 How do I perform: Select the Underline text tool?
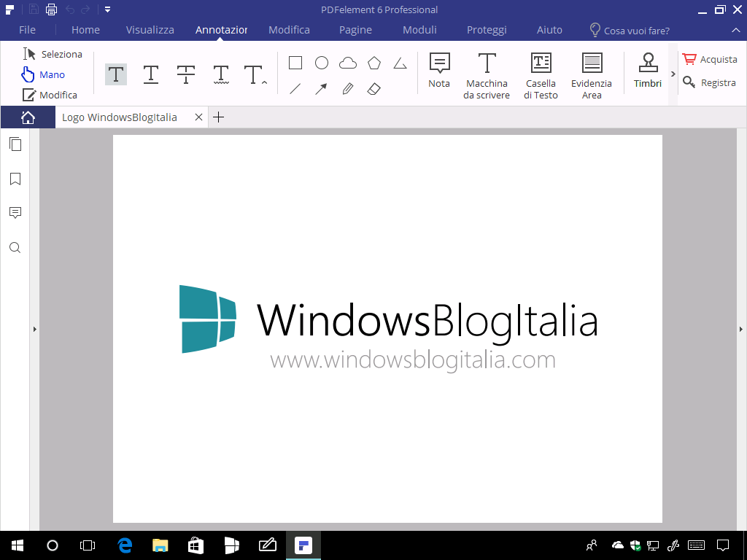pyautogui.click(x=150, y=74)
